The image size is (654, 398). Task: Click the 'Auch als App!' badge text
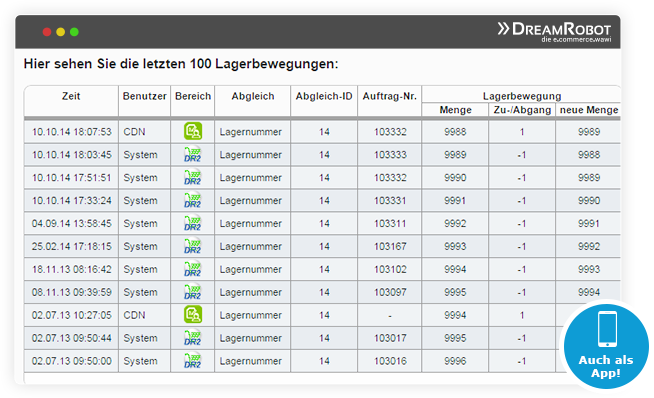(606, 366)
